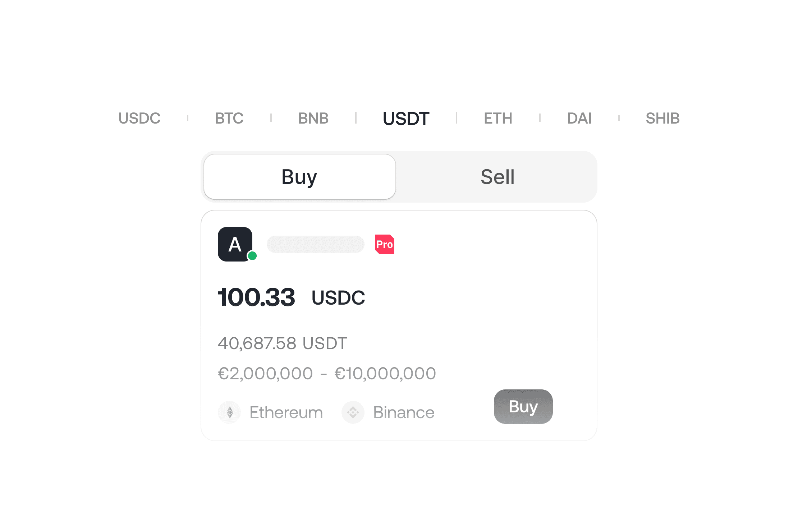
Task: Click the 100.33 USDC price
Action: (292, 297)
